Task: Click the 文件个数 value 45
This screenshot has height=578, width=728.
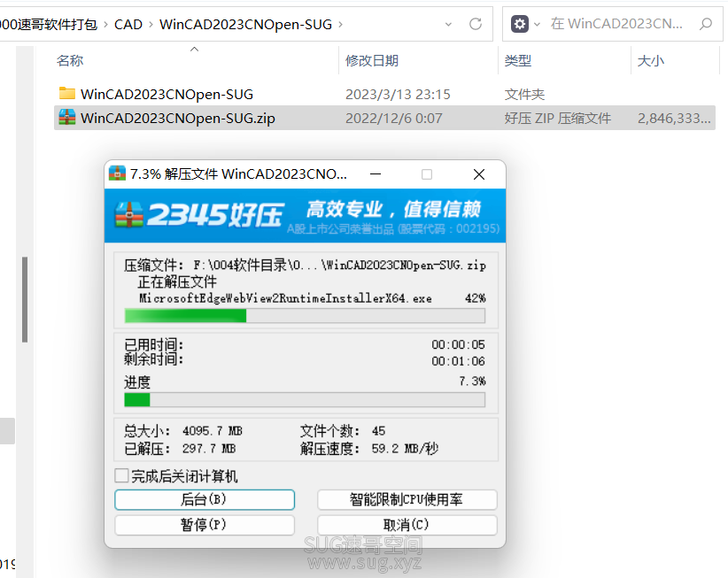Action: [x=378, y=431]
